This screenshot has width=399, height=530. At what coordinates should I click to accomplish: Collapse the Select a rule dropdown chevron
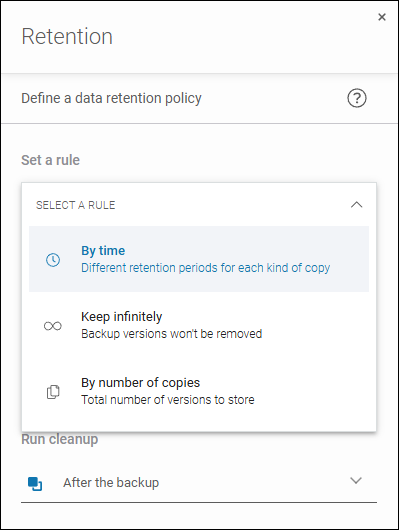pyautogui.click(x=356, y=205)
